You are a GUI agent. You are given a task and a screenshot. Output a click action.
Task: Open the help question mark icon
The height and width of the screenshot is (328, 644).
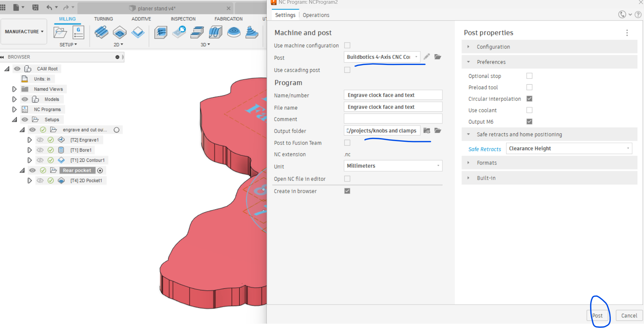tap(638, 15)
